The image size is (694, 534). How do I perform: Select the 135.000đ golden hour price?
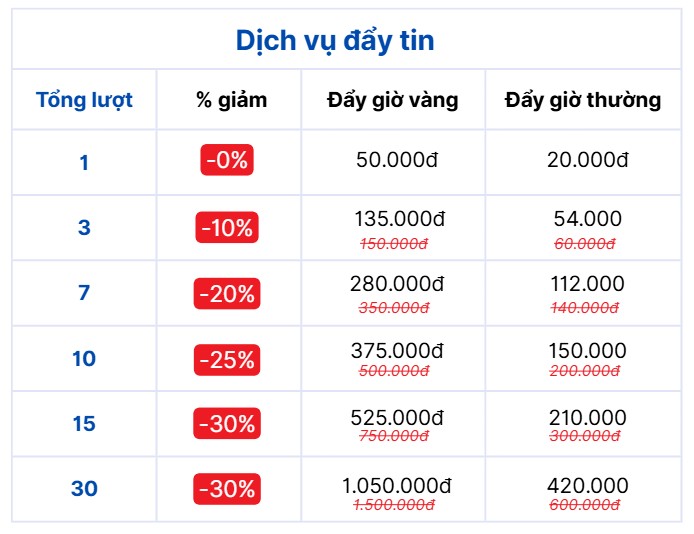coord(399,219)
